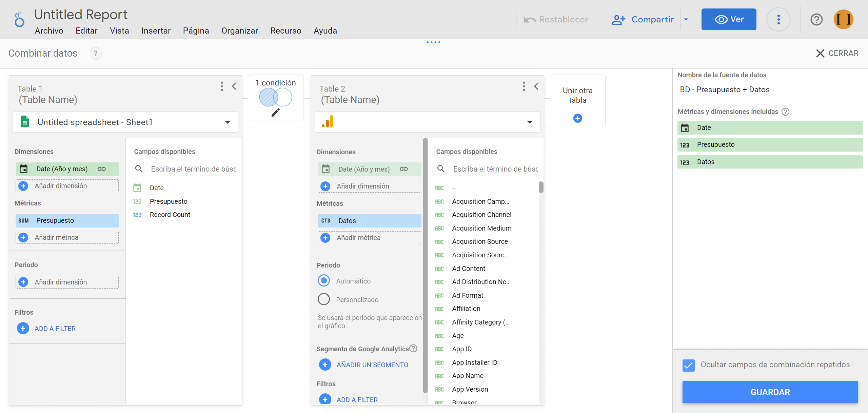Open the Insertar menu

click(156, 31)
